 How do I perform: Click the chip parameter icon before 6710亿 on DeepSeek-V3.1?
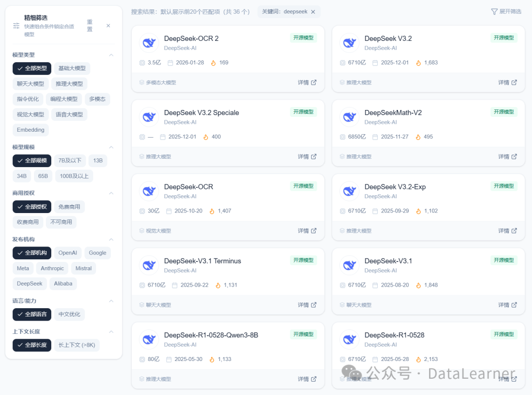pos(341,285)
